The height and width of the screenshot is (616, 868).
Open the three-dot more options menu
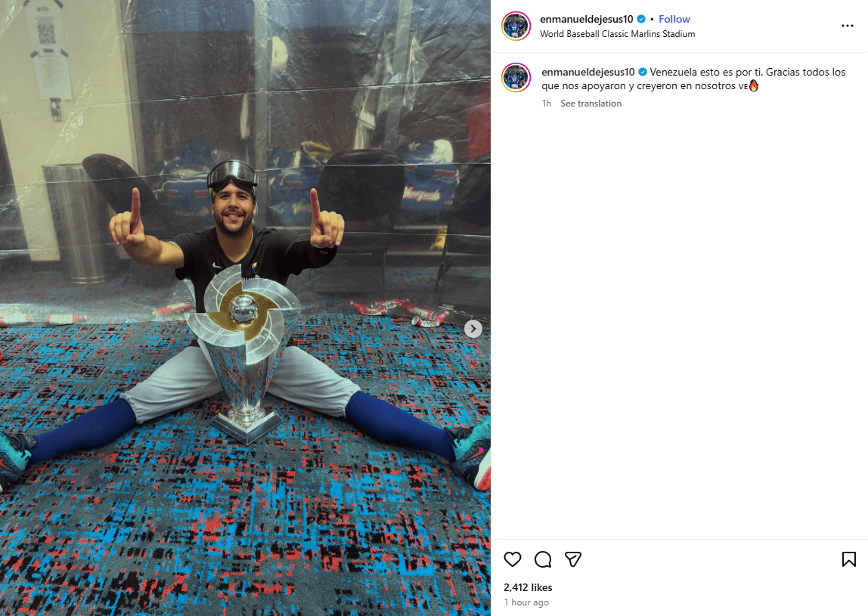point(847,26)
